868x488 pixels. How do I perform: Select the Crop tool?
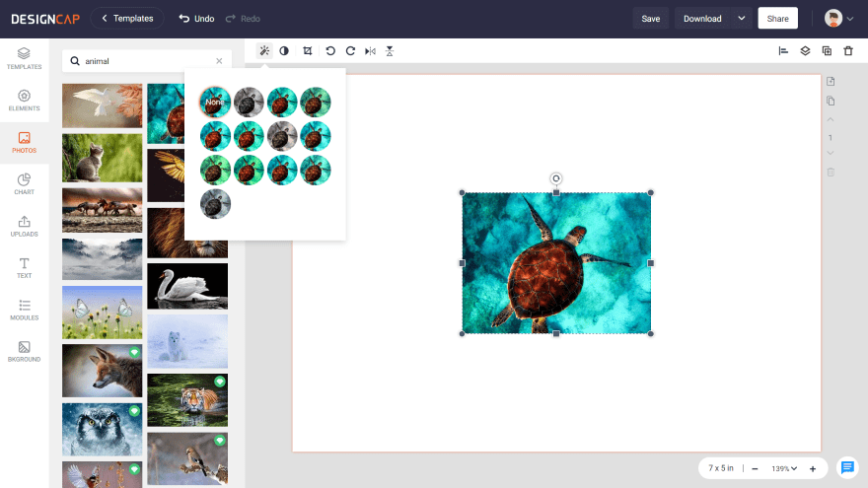click(x=308, y=51)
